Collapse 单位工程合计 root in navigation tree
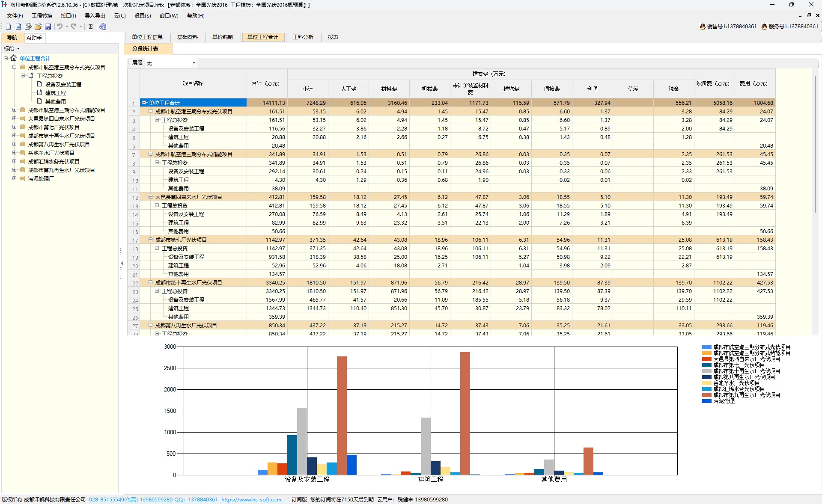This screenshot has height=504, width=822. (6, 58)
